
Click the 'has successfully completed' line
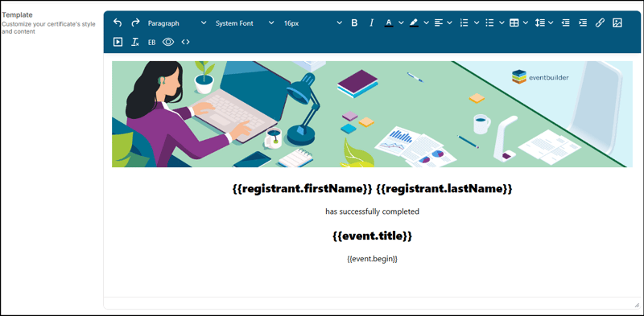click(x=372, y=211)
